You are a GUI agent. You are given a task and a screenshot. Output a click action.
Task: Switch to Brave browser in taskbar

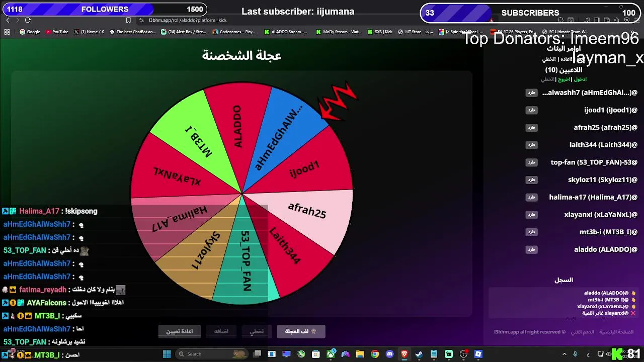point(405,354)
